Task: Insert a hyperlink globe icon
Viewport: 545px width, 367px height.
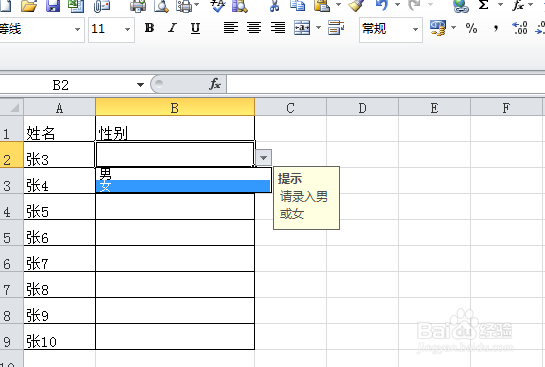Action: click(x=461, y=6)
